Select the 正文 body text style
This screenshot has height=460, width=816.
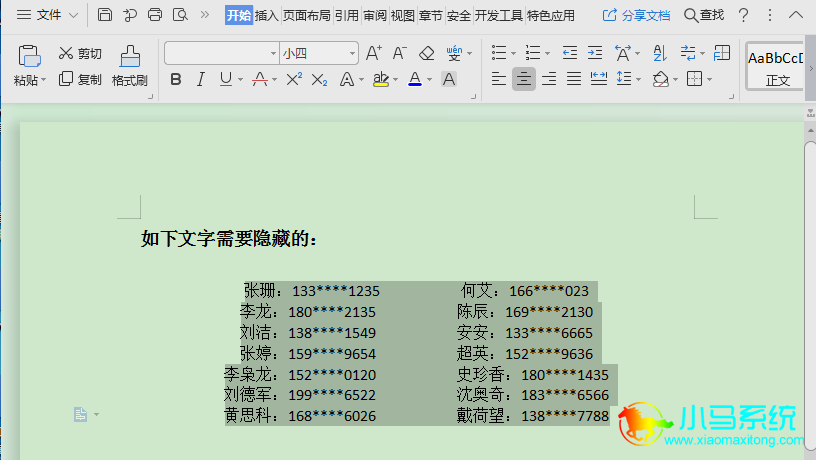(775, 67)
